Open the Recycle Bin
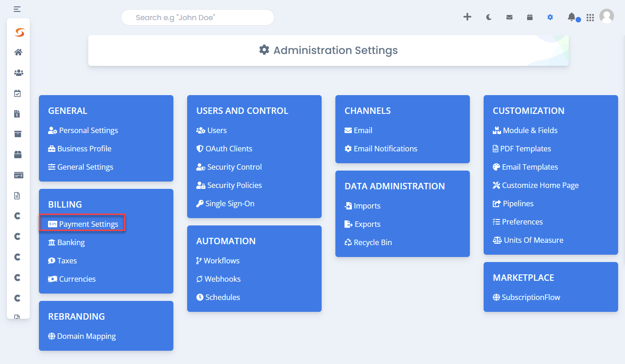 368,242
